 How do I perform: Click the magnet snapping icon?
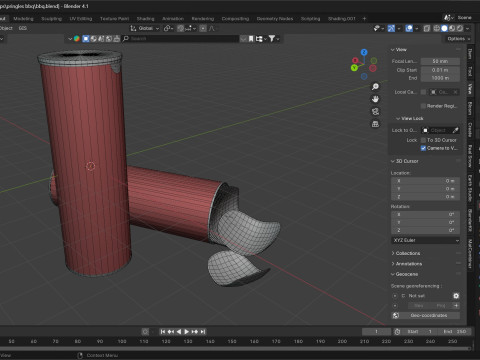click(180, 28)
